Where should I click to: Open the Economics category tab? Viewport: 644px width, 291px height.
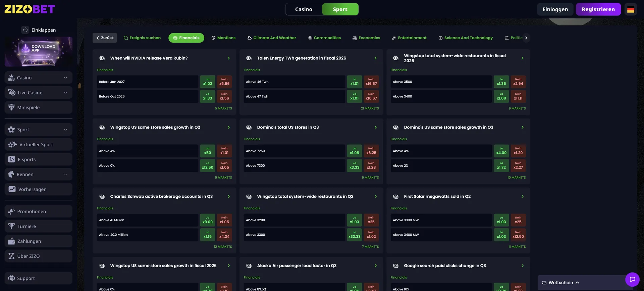(x=366, y=38)
